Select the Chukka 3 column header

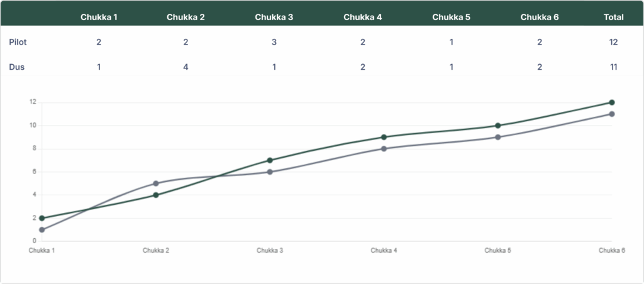(274, 17)
